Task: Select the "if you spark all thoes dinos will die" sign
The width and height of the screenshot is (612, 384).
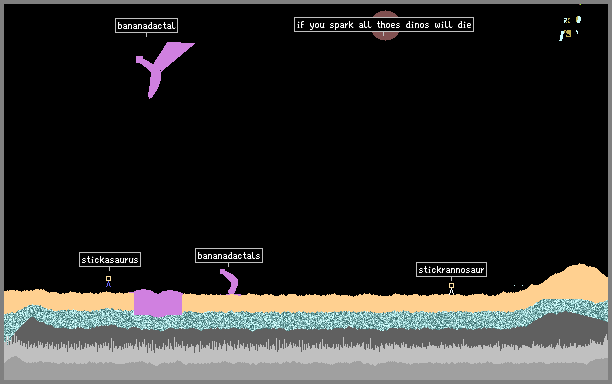Action: 384,25
